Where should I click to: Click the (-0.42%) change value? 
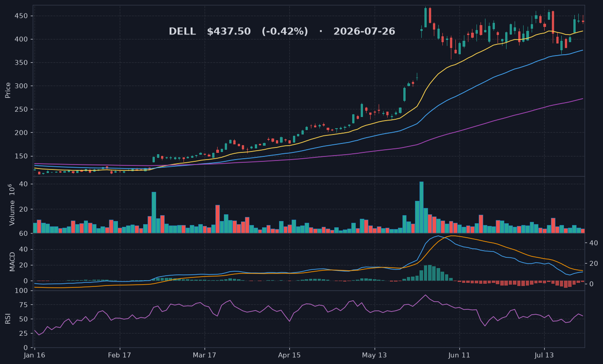(x=285, y=31)
